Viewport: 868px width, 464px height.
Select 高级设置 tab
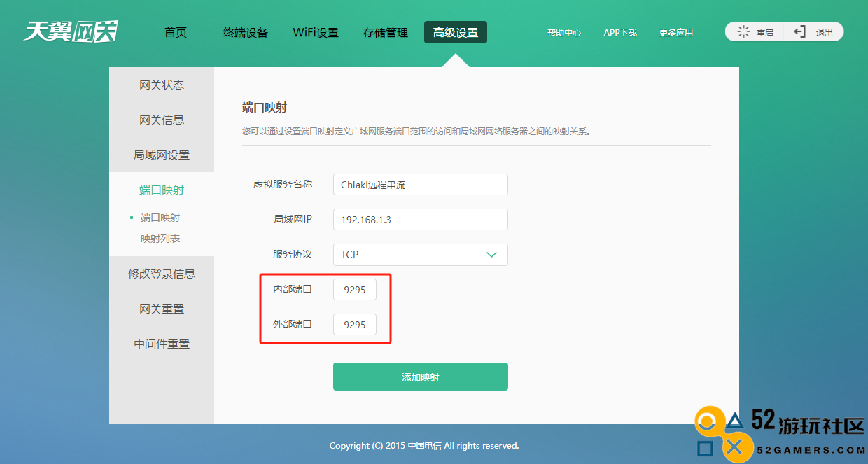456,32
